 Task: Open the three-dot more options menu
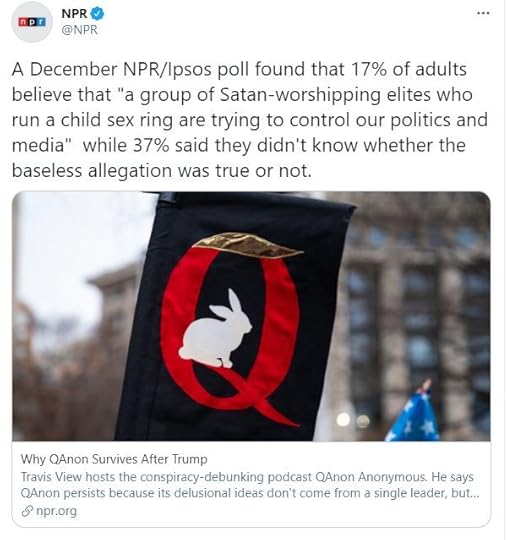tap(483, 13)
